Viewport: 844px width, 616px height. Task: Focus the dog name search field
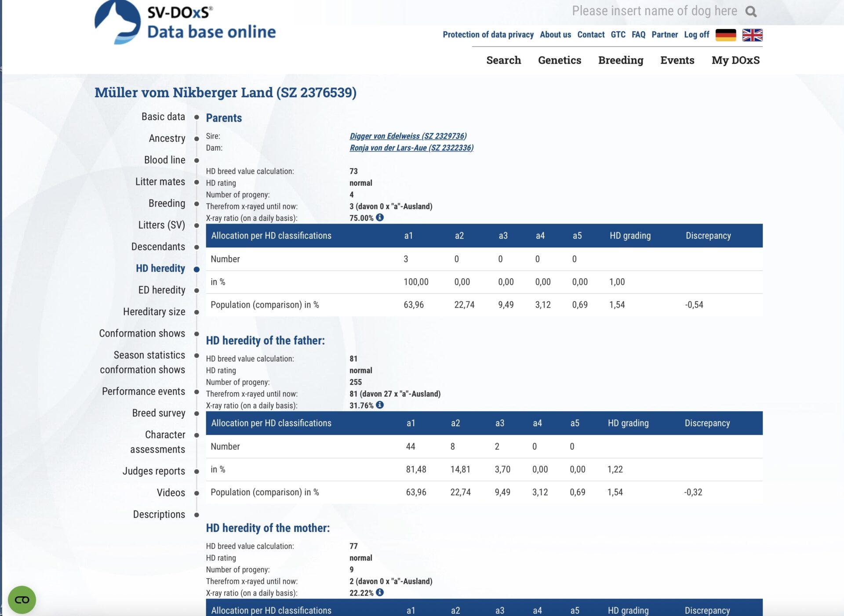pyautogui.click(x=654, y=11)
